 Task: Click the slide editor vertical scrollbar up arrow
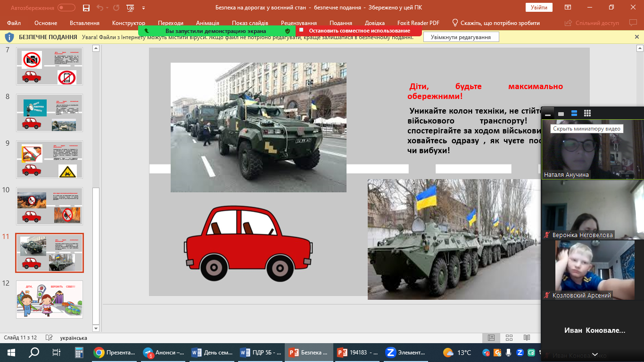640,48
